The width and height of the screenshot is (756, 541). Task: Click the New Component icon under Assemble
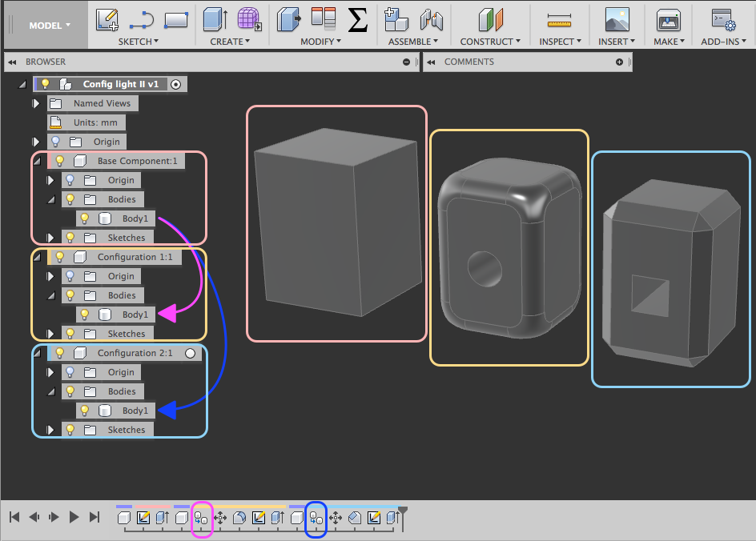coord(395,18)
